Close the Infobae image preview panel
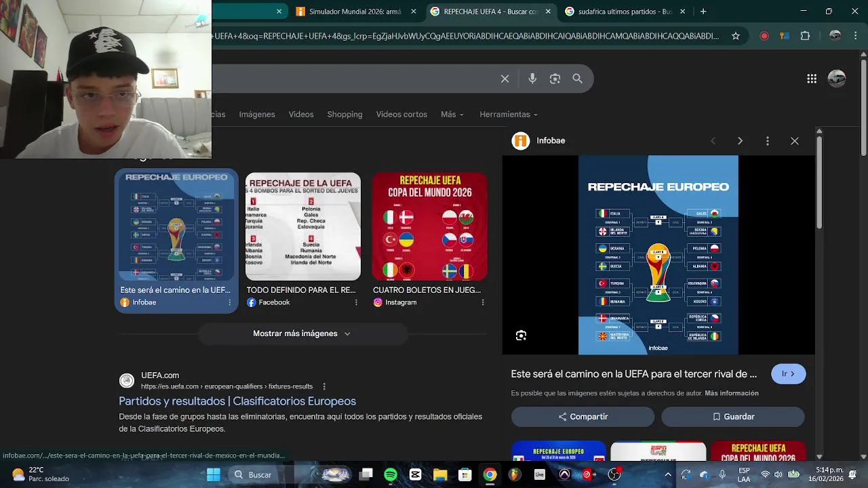 795,141
